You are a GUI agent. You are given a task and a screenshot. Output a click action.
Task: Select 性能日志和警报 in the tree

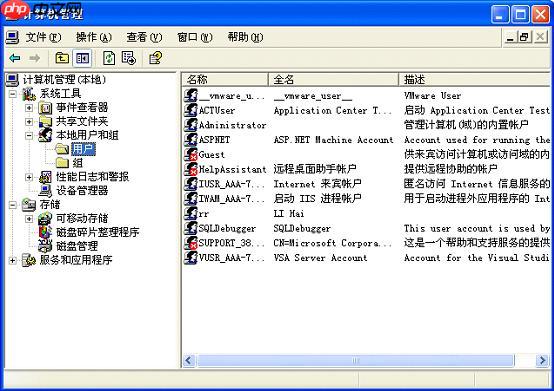pos(92,177)
